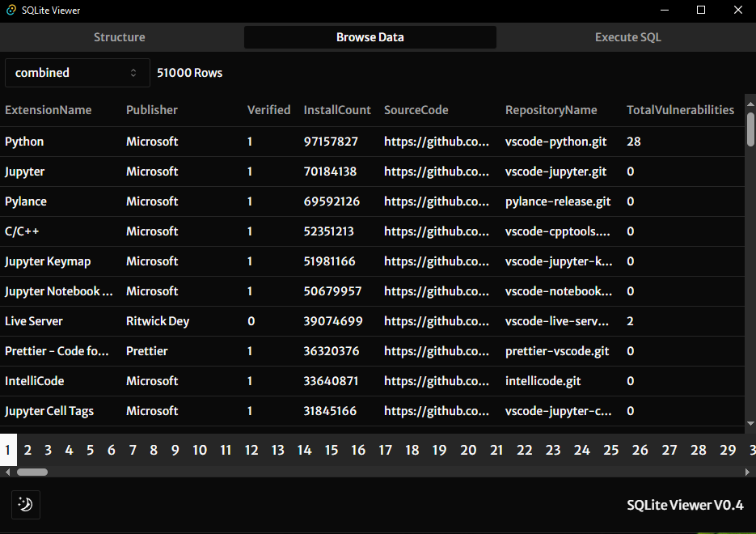Click the vertical scrollbar up arrow
756x534 pixels.
point(750,104)
